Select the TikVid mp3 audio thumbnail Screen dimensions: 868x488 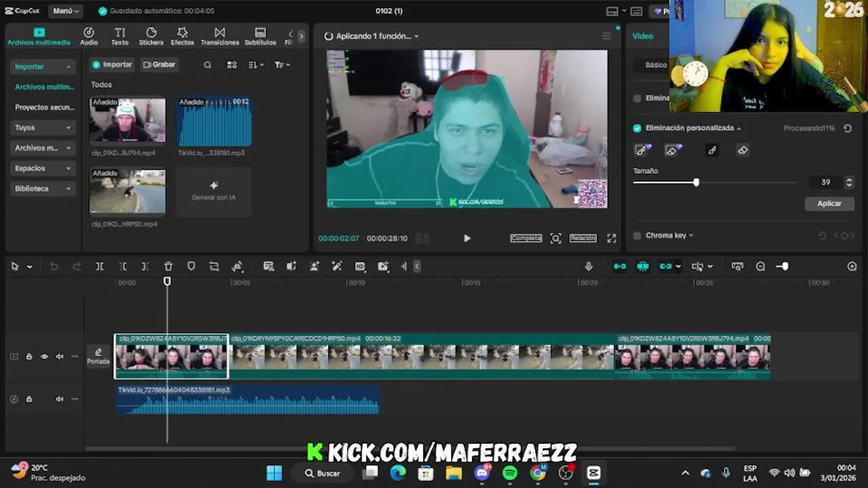[214, 121]
